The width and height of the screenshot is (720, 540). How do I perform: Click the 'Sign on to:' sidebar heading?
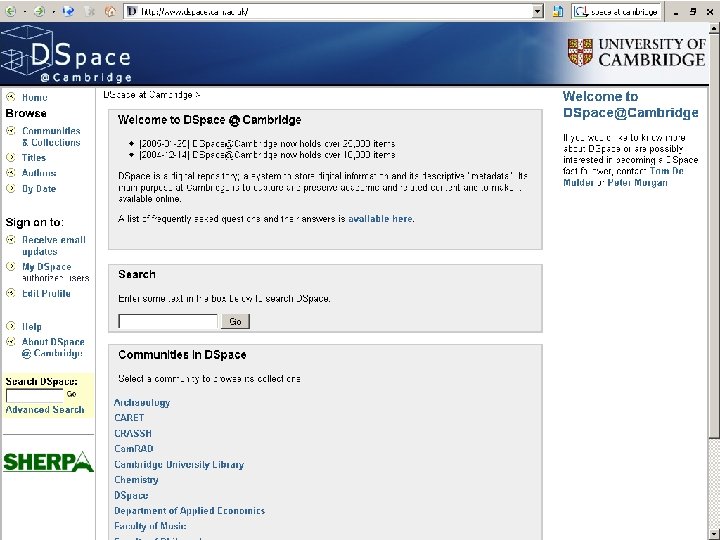pos(34,223)
